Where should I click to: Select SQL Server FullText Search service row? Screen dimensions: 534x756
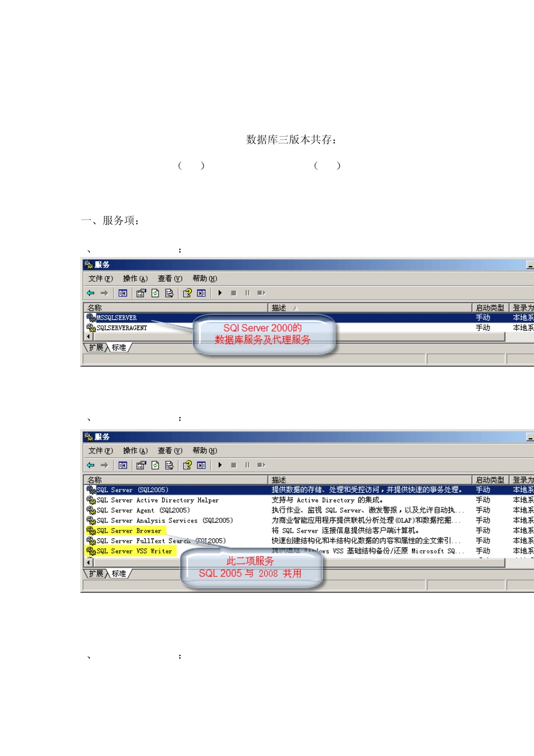[309, 541]
